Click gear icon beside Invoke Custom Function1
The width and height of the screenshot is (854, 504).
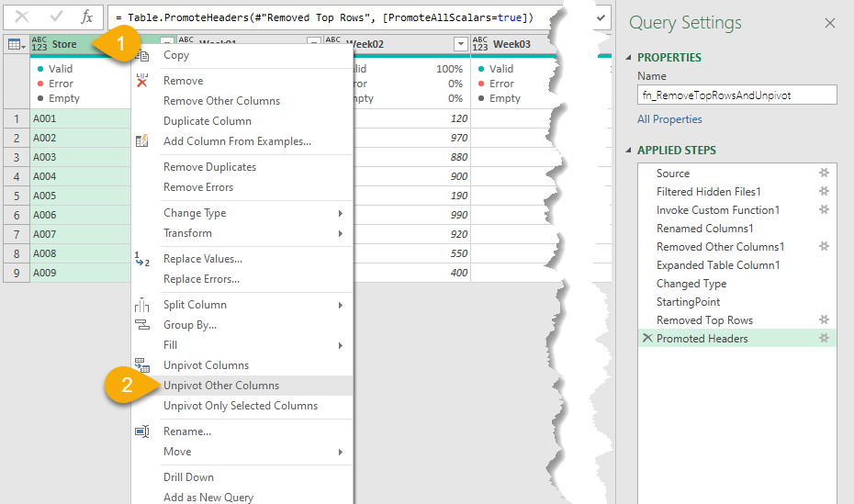824,209
